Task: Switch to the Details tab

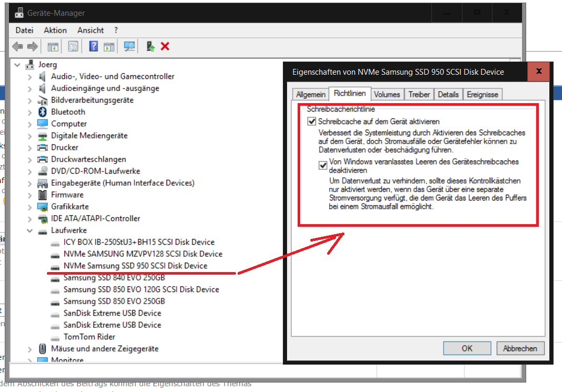Action: [448, 95]
